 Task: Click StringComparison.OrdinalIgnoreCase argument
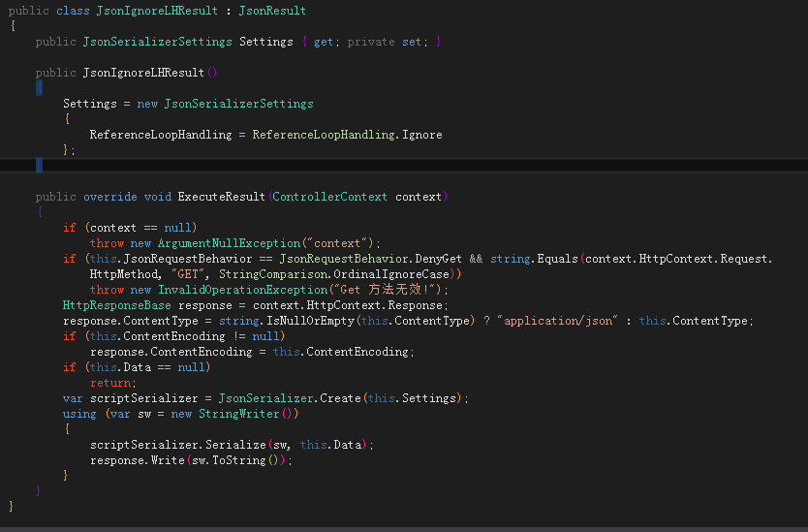pyautogui.click(x=334, y=273)
